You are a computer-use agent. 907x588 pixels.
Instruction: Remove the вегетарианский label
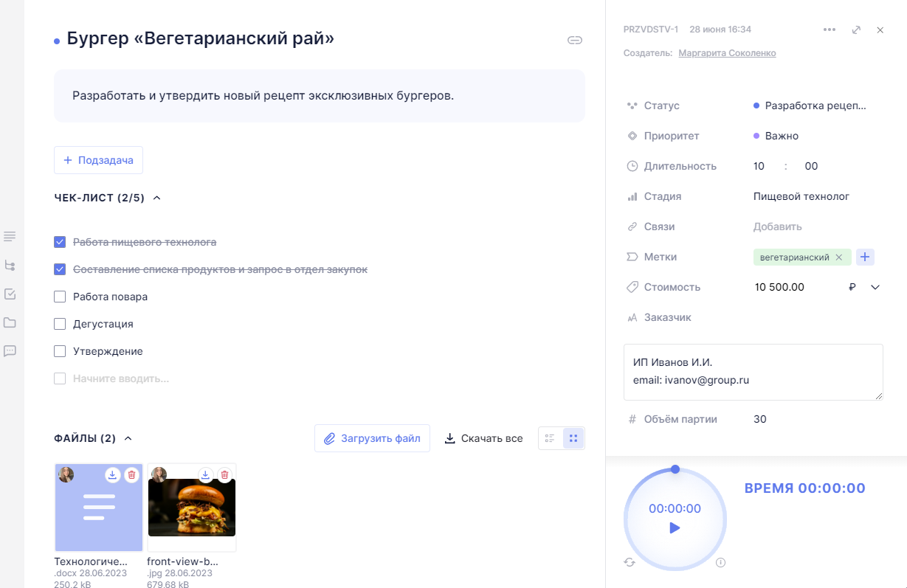tap(838, 257)
